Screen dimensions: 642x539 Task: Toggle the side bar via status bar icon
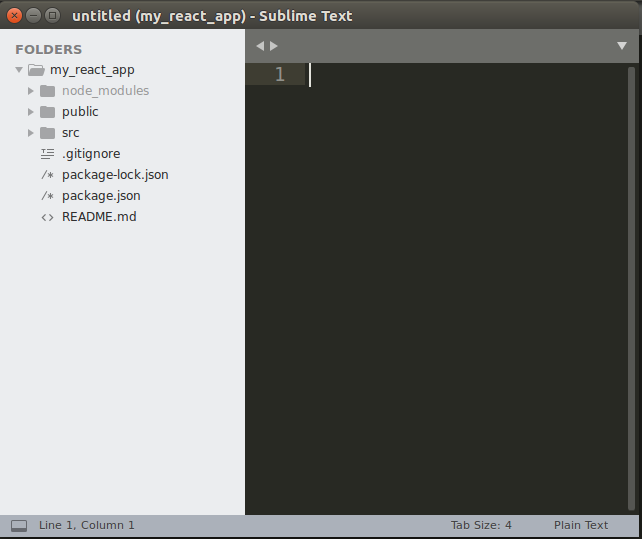tap(19, 525)
